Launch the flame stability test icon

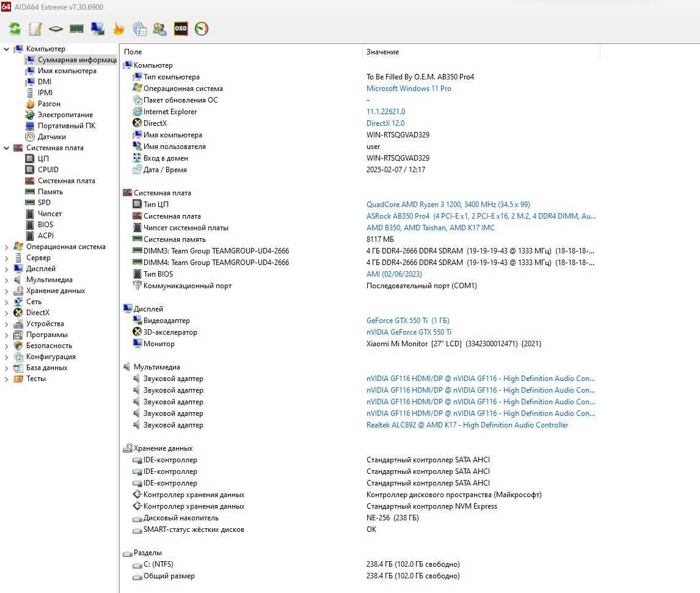pyautogui.click(x=118, y=29)
